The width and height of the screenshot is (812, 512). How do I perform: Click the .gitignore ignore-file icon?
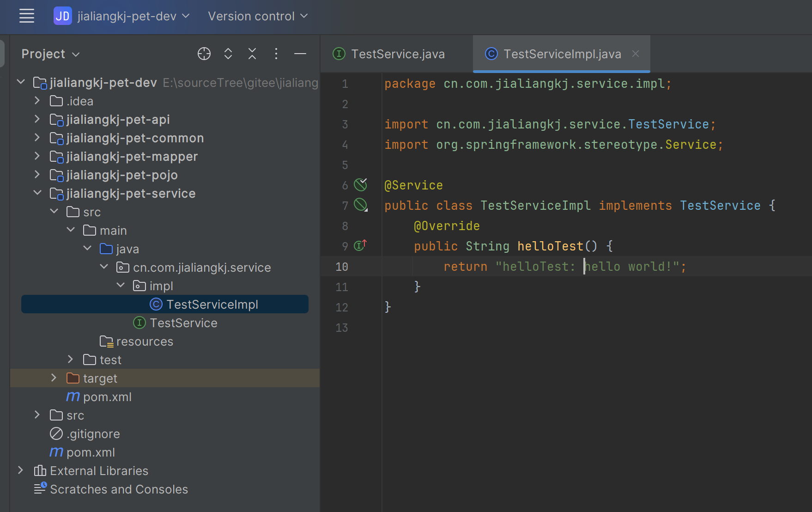point(56,433)
